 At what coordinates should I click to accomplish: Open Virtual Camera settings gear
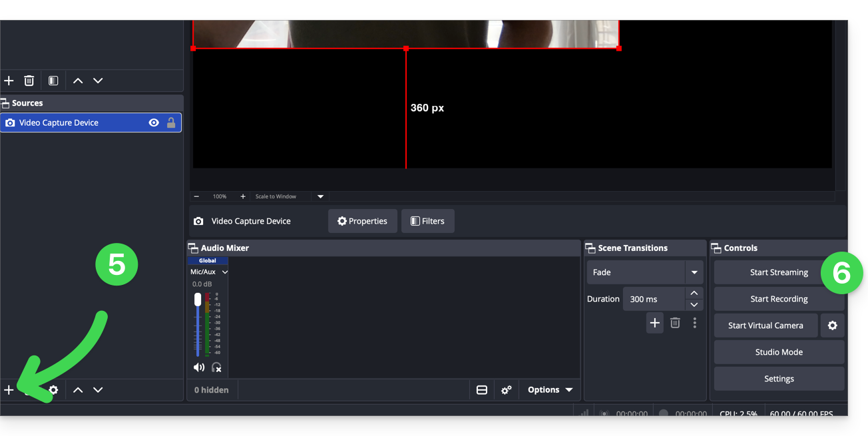coord(832,326)
